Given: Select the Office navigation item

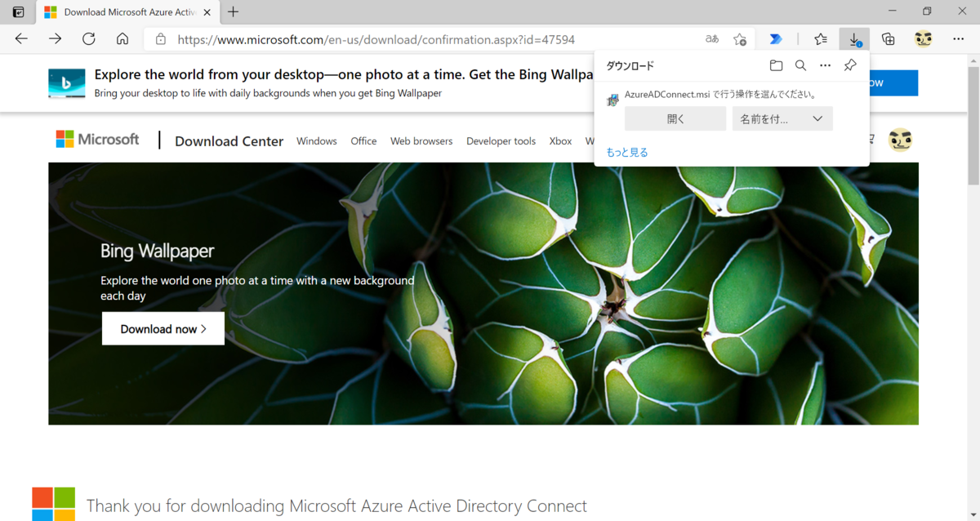Looking at the screenshot, I should pyautogui.click(x=363, y=140).
